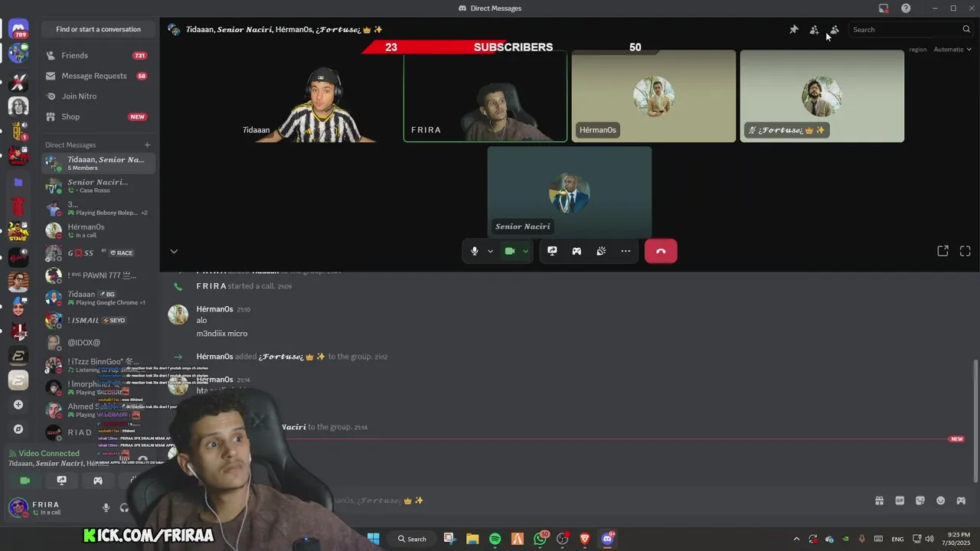Open camera options arrow next to camera
The height and width of the screenshot is (551, 980).
click(x=525, y=251)
